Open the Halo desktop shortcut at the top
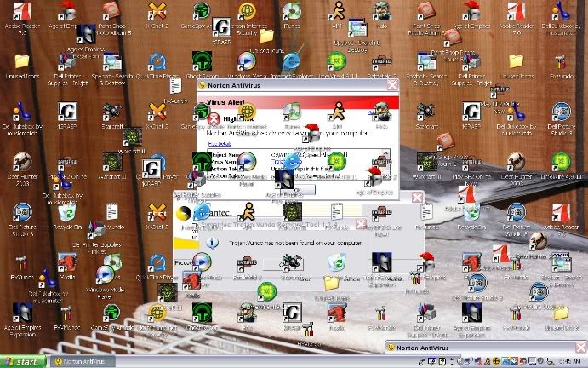Image resolution: width=588 pixels, height=368 pixels. pos(383,12)
